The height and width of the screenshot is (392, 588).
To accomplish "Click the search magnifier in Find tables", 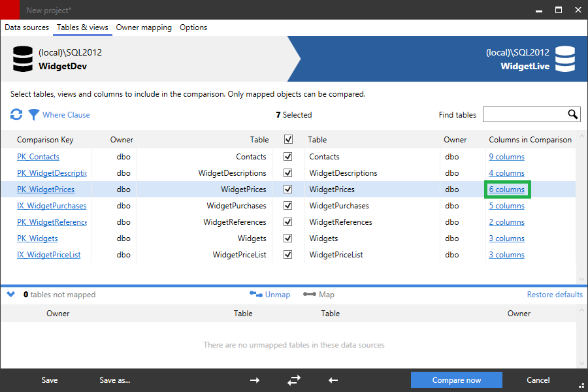I will [x=573, y=114].
